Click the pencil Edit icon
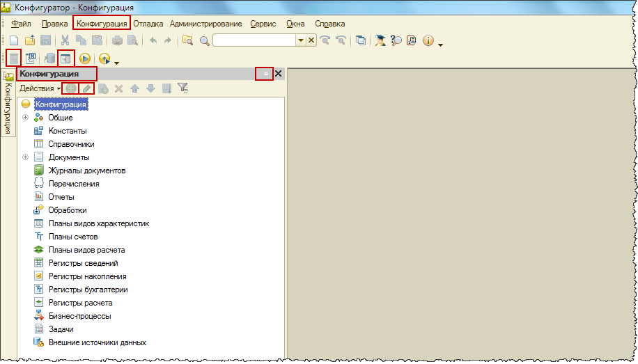638x364 pixels. point(86,88)
